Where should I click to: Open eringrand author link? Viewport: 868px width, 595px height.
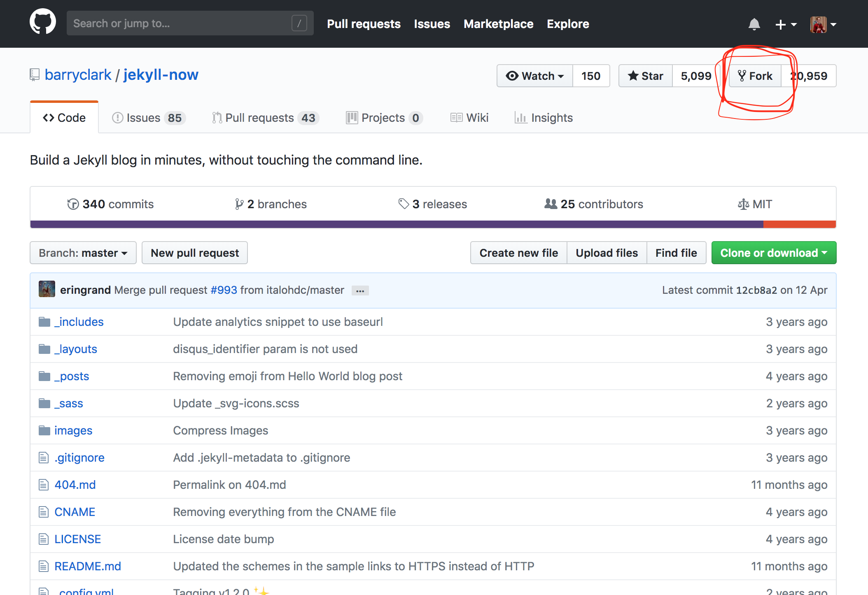pos(85,290)
